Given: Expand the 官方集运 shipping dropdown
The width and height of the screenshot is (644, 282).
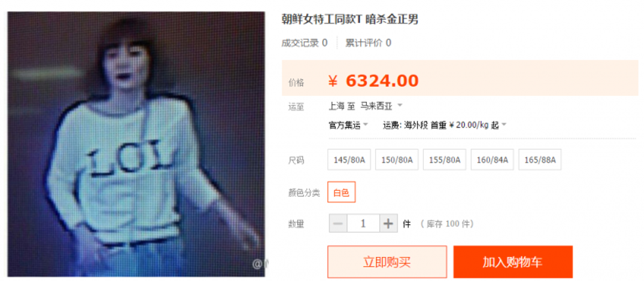Looking at the screenshot, I should (348, 125).
